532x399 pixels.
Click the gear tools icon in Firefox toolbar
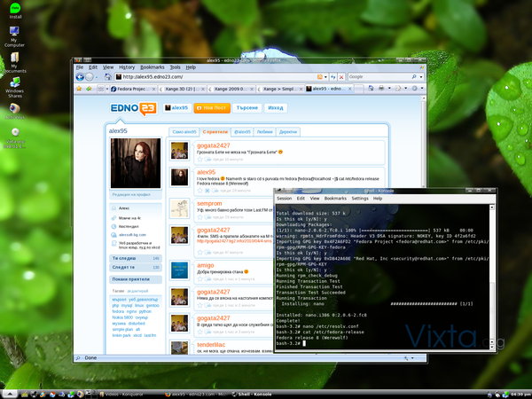414,88
